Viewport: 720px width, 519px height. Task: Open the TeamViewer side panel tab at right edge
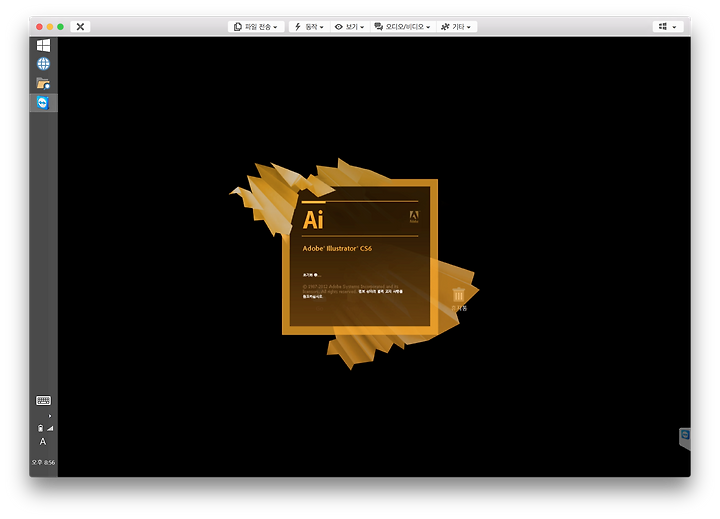click(x=685, y=438)
